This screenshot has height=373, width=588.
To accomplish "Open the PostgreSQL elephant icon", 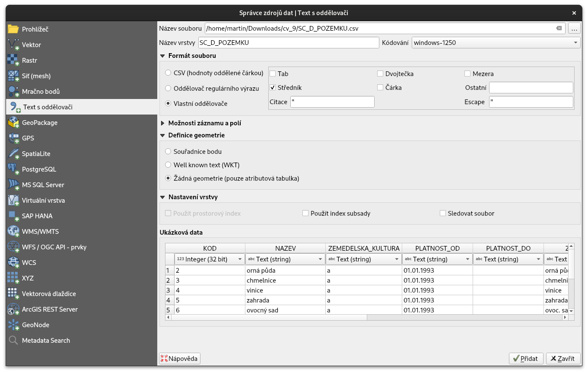I will (x=13, y=169).
